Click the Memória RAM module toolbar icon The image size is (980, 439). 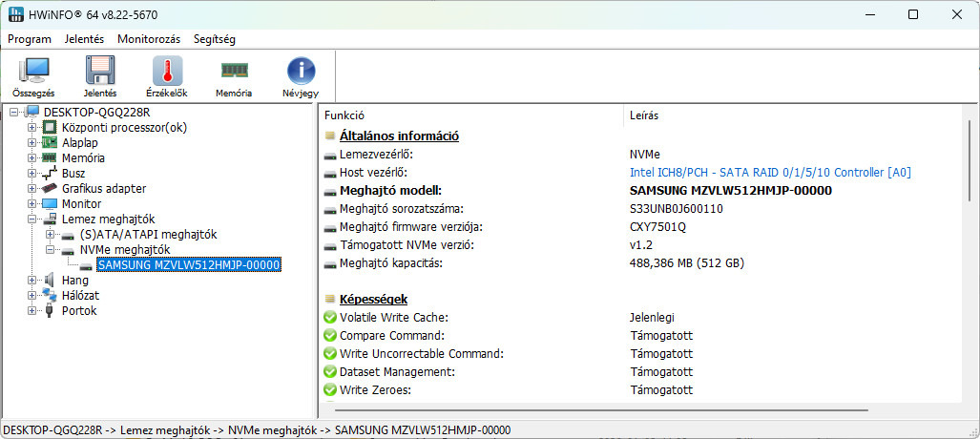pos(234,70)
